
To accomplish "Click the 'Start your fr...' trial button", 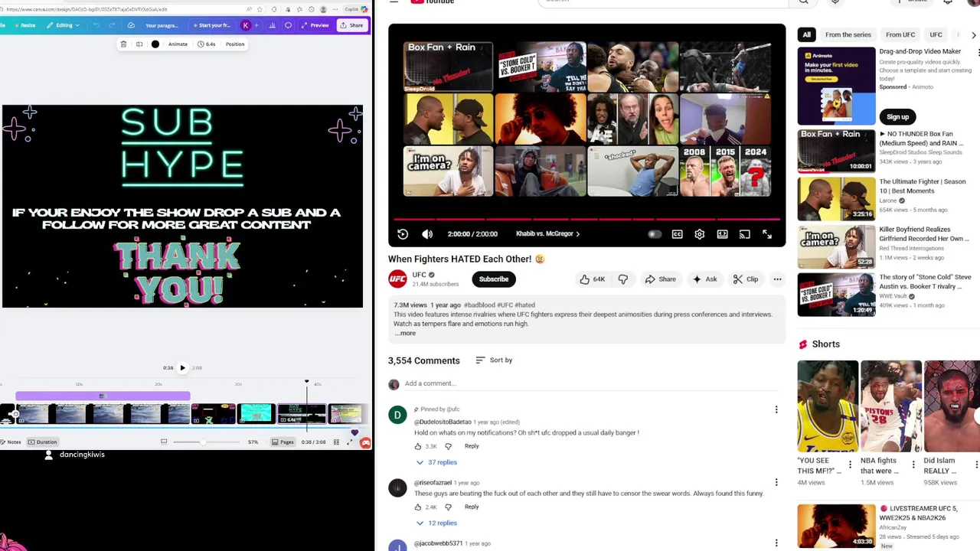I will click(x=212, y=25).
